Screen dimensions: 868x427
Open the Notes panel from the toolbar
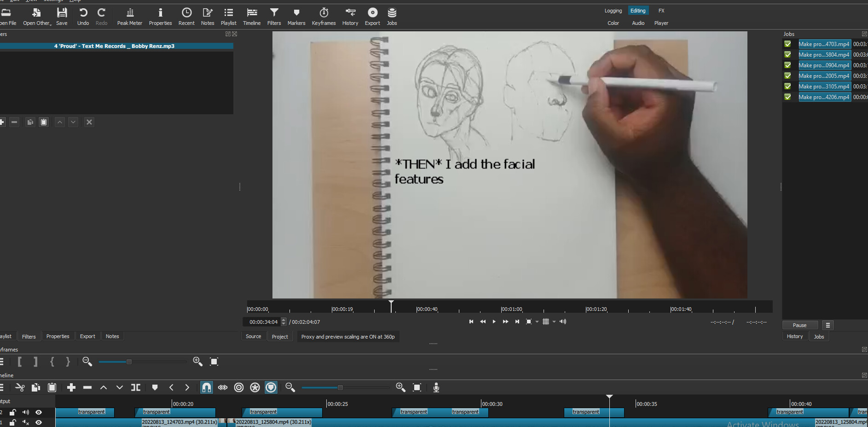click(x=208, y=17)
